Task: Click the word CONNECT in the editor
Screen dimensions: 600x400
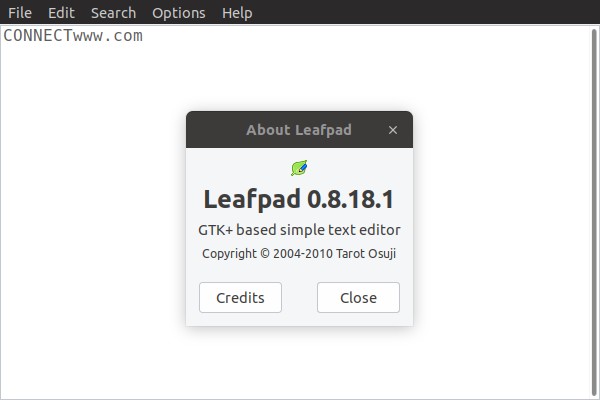Action: (38, 36)
